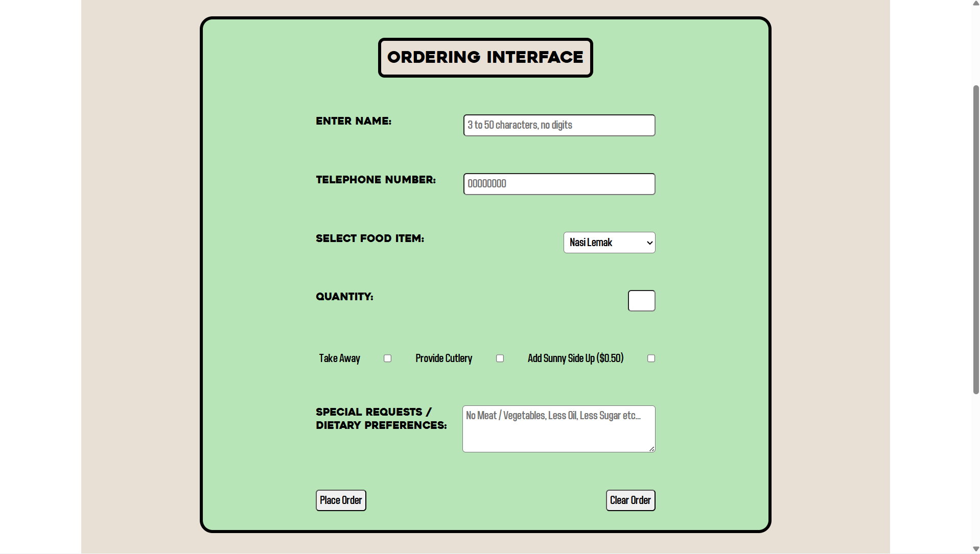
Task: Check the Add Sunny Side Up checkbox
Action: pos(651,358)
